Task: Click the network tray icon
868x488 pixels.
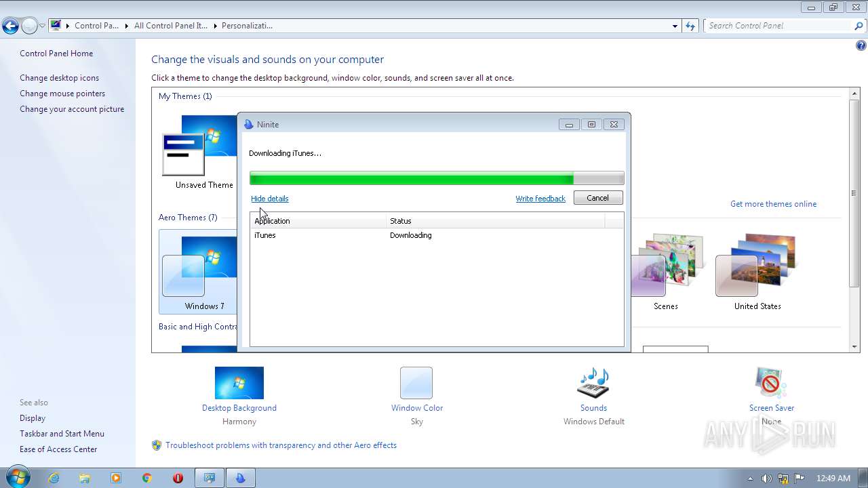Action: (783, 478)
